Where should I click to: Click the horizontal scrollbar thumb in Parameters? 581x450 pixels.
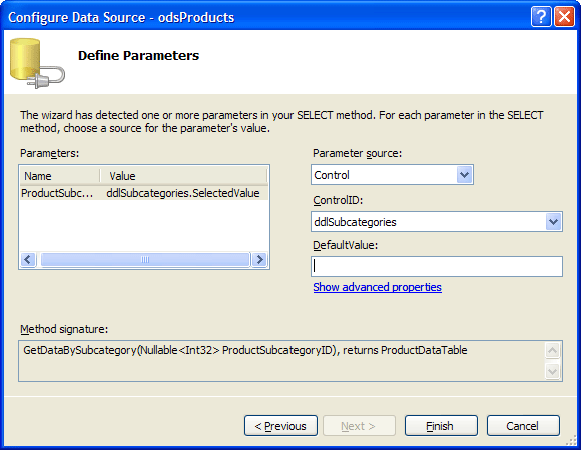(x=145, y=259)
